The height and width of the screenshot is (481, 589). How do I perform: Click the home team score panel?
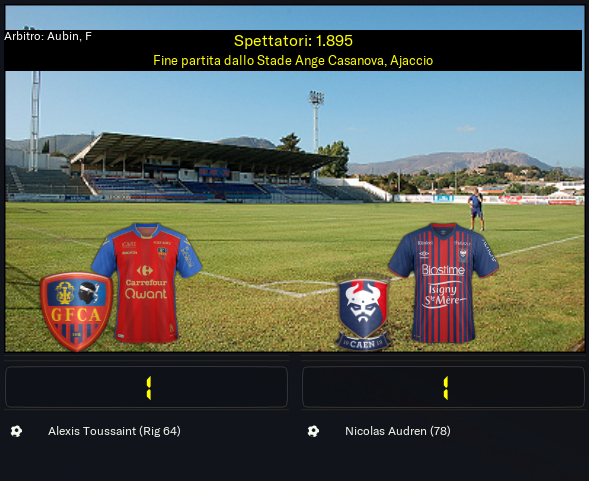point(146,387)
